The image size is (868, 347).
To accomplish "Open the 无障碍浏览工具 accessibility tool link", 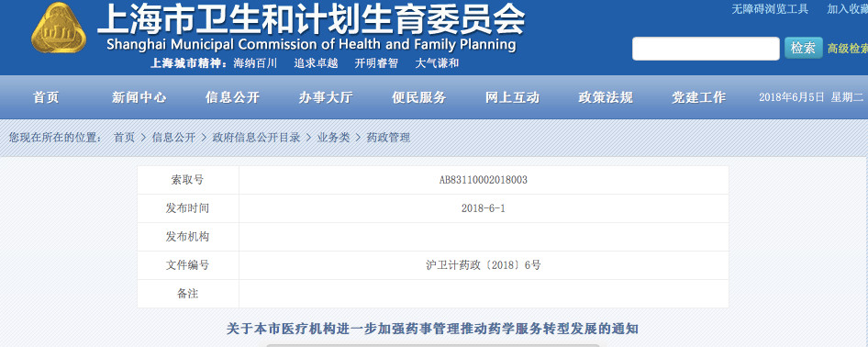I will [770, 9].
